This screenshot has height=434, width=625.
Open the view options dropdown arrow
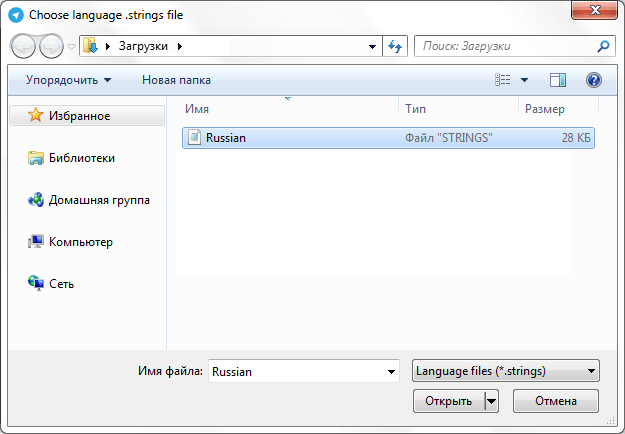(x=523, y=80)
